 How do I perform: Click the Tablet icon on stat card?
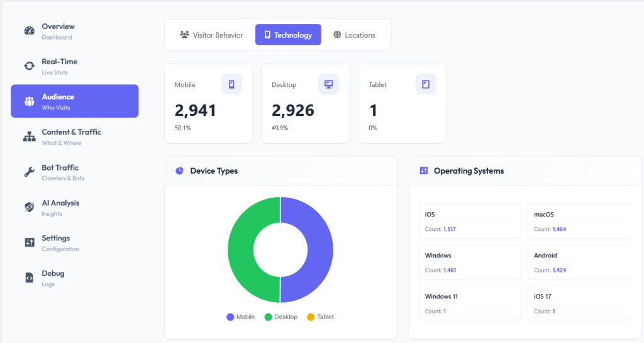pos(426,84)
